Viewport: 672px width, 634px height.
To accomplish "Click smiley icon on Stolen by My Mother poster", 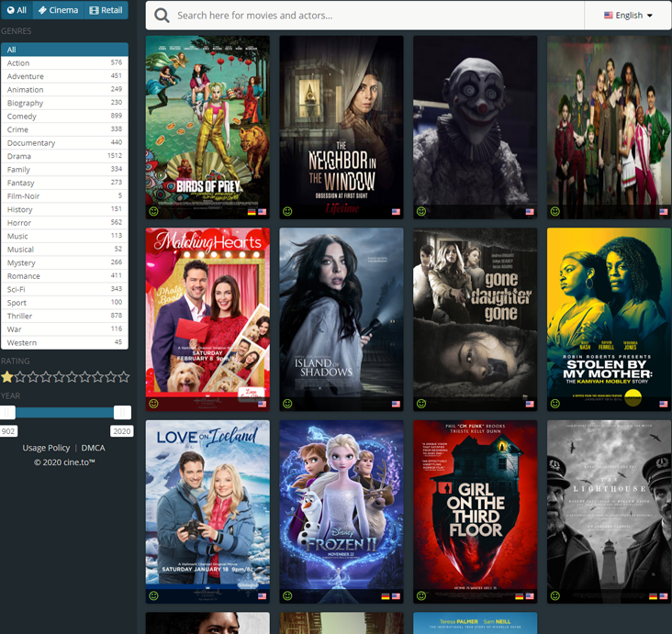I will [555, 404].
